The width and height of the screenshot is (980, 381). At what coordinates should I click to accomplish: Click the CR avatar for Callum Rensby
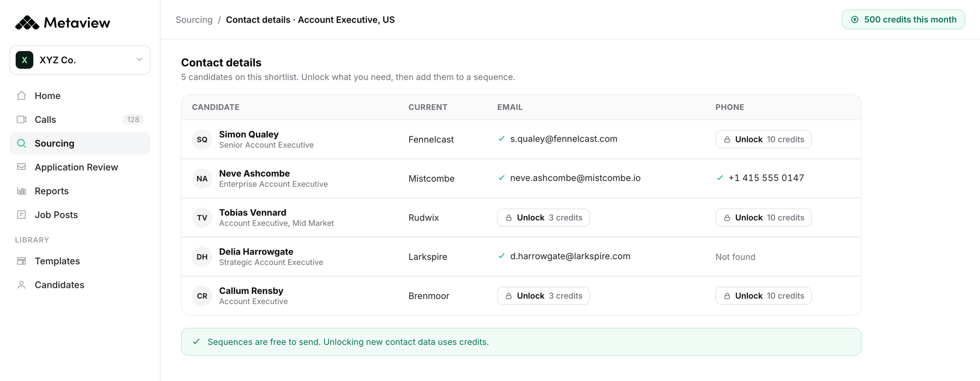202,296
